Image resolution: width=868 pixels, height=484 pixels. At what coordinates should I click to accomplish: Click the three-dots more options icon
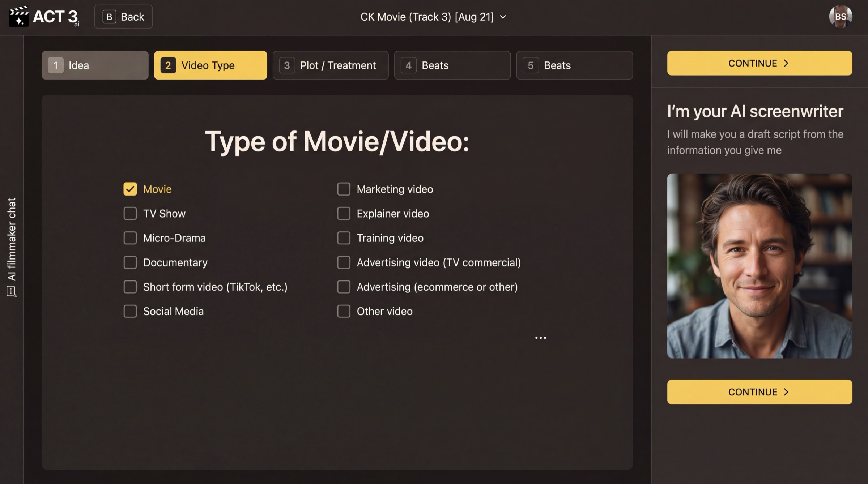pyautogui.click(x=540, y=338)
